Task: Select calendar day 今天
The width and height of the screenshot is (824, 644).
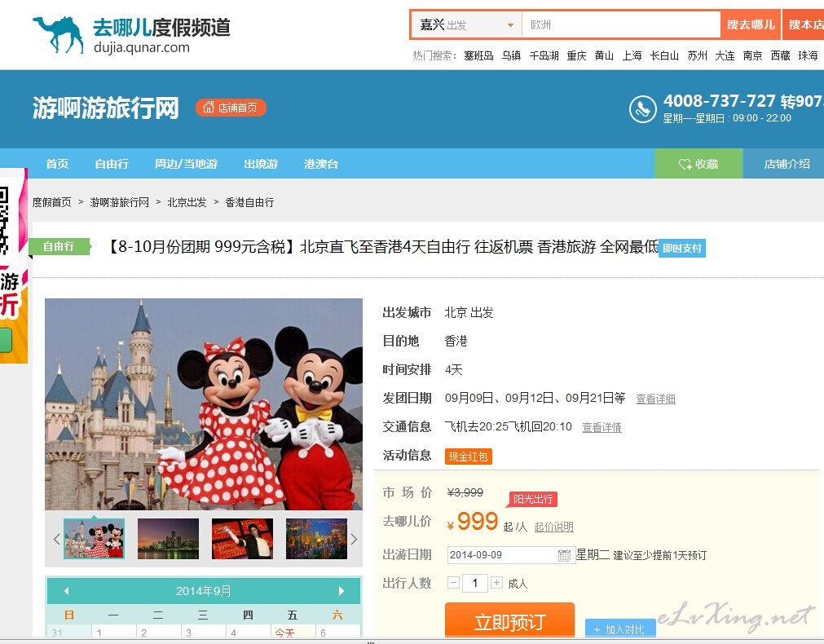Action: coord(293,632)
